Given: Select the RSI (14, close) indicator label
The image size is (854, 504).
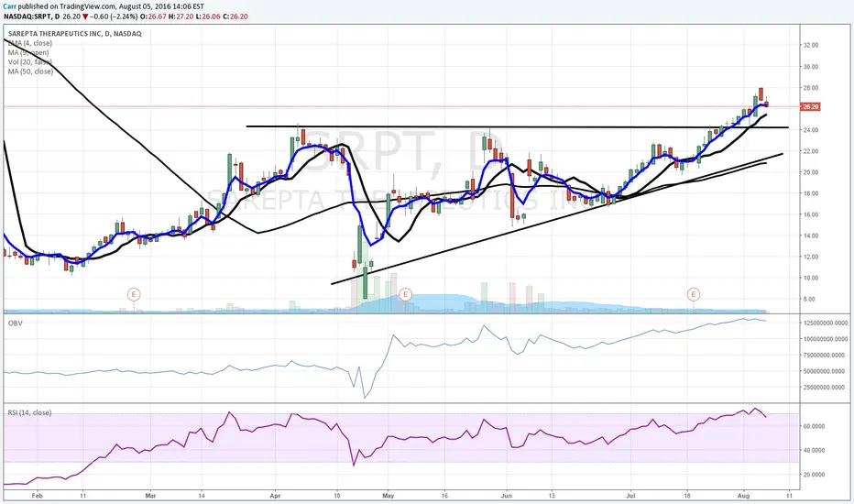Looking at the screenshot, I should pos(29,412).
